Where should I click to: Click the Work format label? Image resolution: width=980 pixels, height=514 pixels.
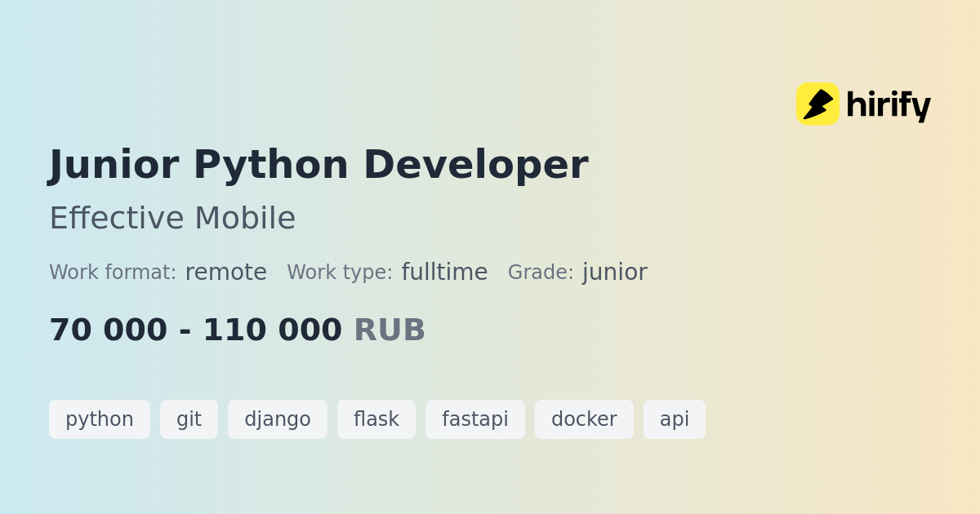pos(113,273)
